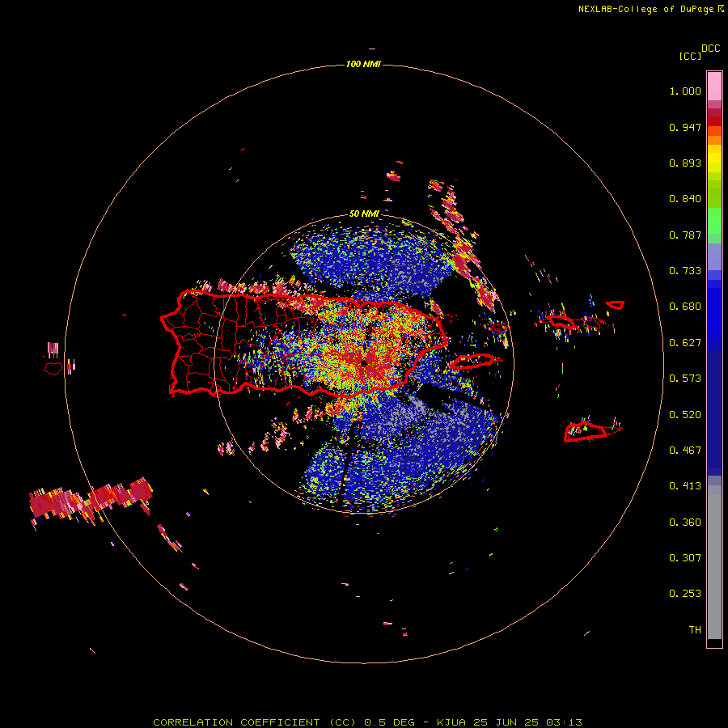Click the 0.947 color scale value
The height and width of the screenshot is (728, 728).
[x=685, y=127]
